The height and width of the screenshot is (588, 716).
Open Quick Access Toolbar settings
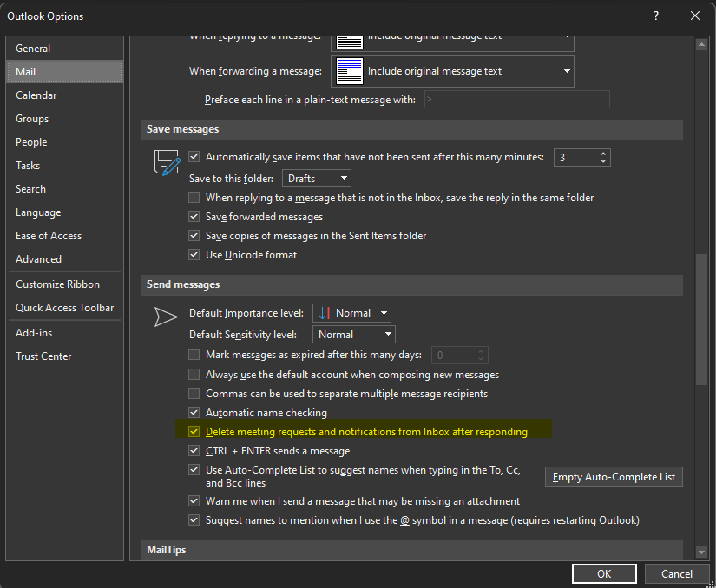coord(64,308)
